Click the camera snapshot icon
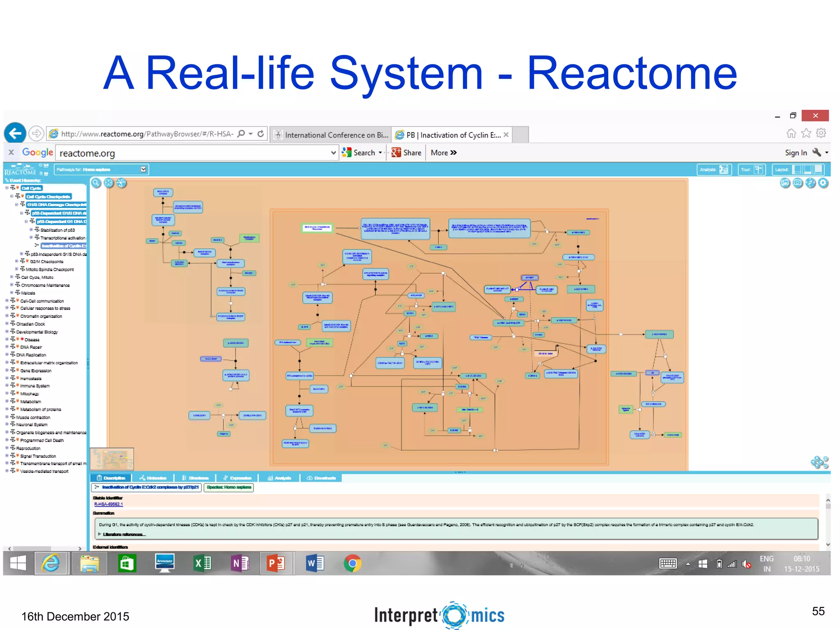 coord(797,183)
